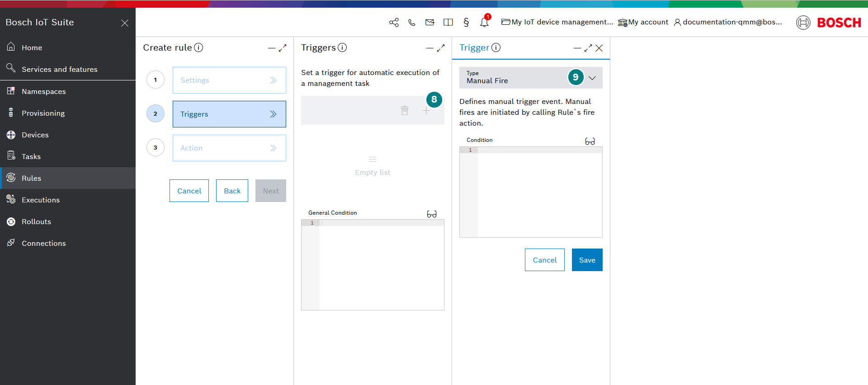Click the Executions gears icon

pos(11,199)
